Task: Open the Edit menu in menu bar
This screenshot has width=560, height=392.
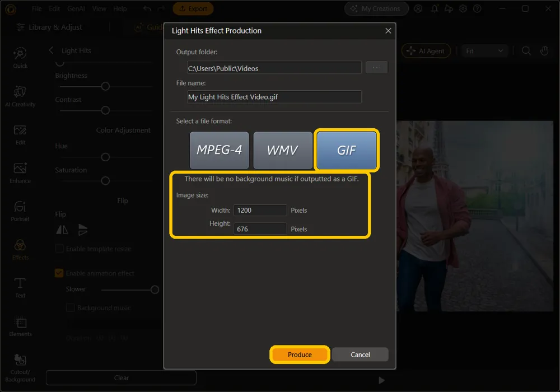Action: pos(54,8)
